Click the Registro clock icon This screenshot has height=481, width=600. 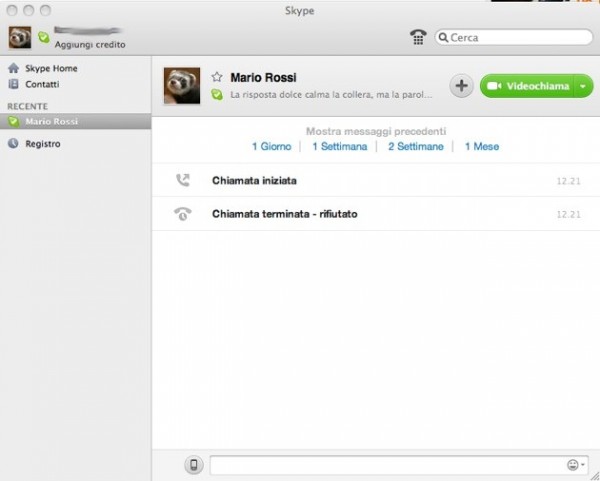[x=13, y=143]
